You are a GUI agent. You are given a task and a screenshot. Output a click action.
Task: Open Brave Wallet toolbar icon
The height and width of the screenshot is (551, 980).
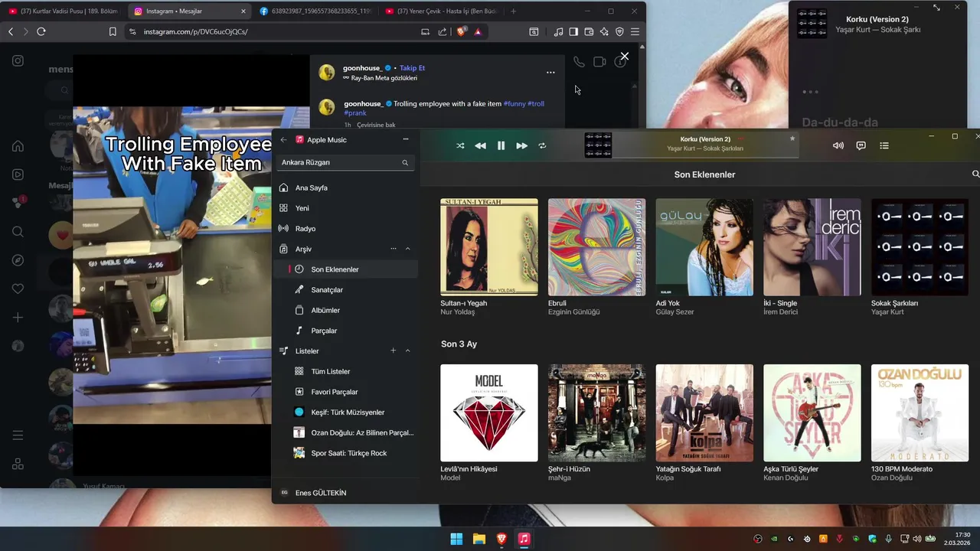click(x=589, y=31)
